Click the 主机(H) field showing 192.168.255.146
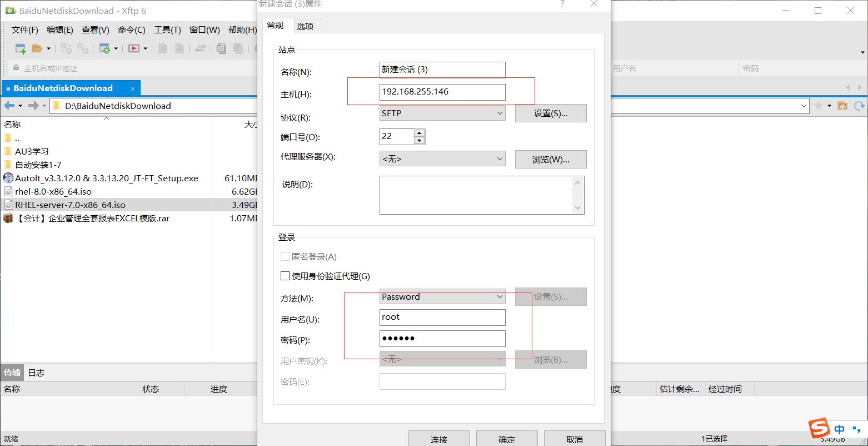Viewport: 868px width, 446px height. click(442, 92)
